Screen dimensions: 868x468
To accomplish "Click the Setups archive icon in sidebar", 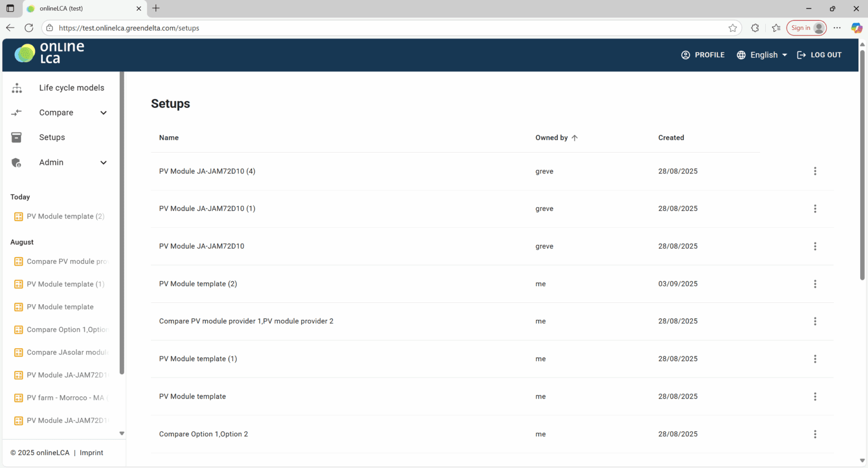I will (x=17, y=137).
